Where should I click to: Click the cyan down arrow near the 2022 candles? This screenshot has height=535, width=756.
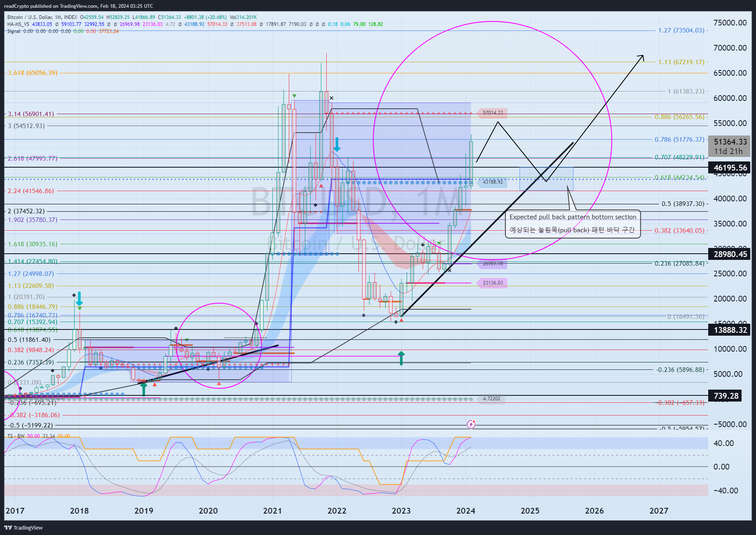(337, 145)
